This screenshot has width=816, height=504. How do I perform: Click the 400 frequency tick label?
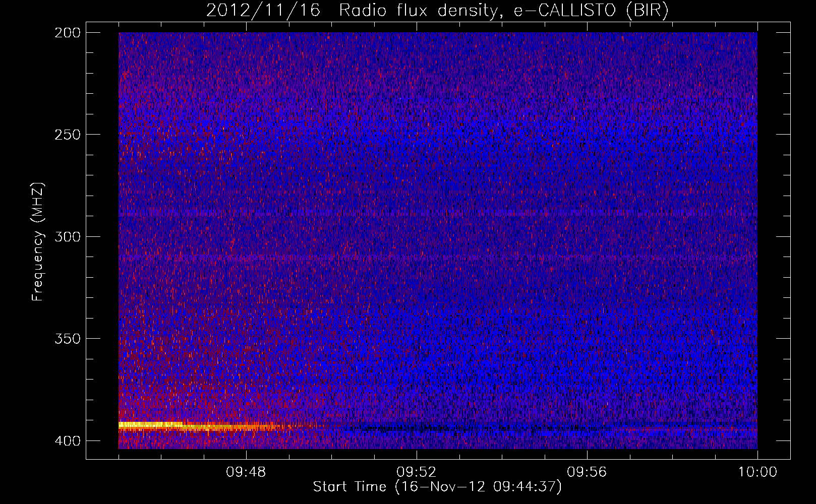pos(67,440)
